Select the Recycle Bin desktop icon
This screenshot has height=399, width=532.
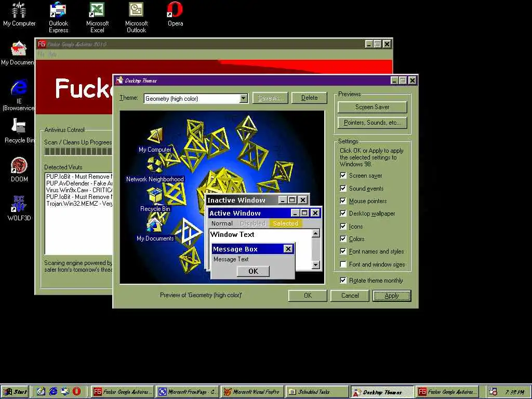(19, 130)
